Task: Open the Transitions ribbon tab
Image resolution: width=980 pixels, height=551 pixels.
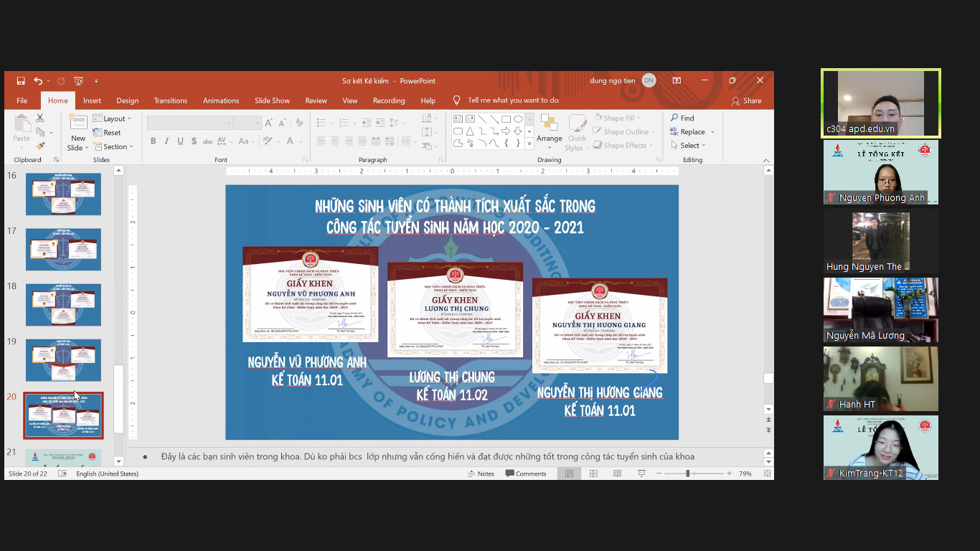Action: point(170,100)
